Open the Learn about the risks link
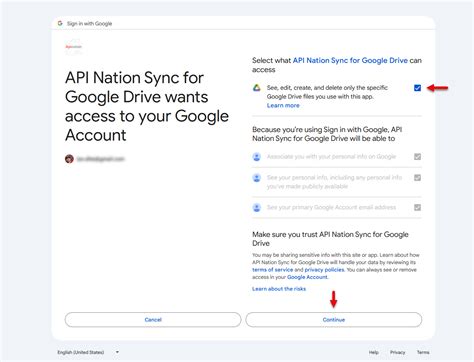The image size is (474, 362). [279, 289]
